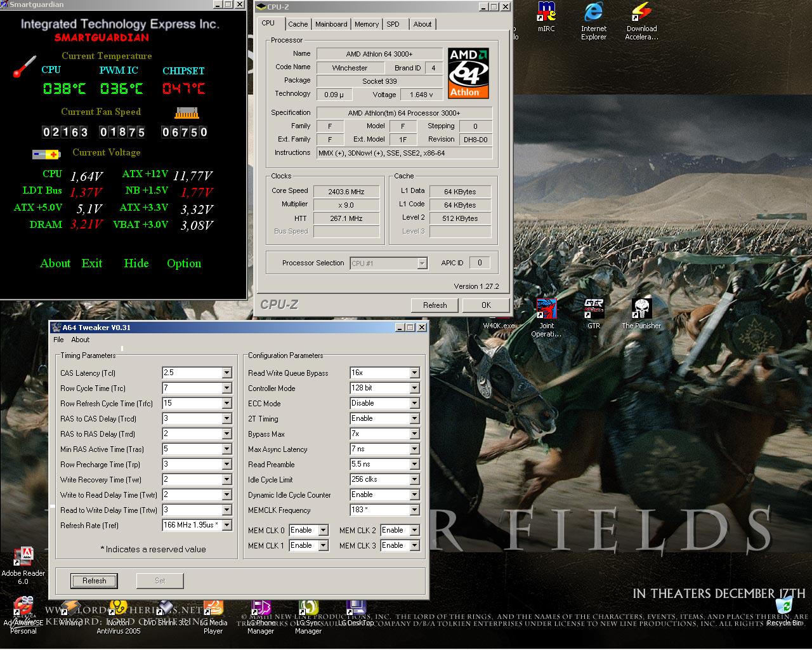This screenshot has height=650, width=812.
Task: Expand the CAS Latency (Tcl) dropdown
Action: (x=226, y=373)
